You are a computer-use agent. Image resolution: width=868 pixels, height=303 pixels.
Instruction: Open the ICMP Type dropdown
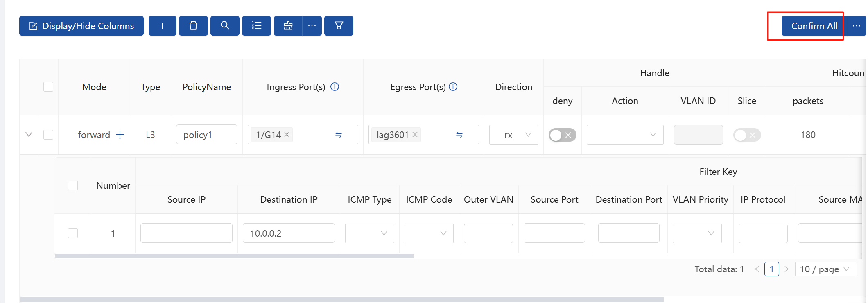click(369, 233)
